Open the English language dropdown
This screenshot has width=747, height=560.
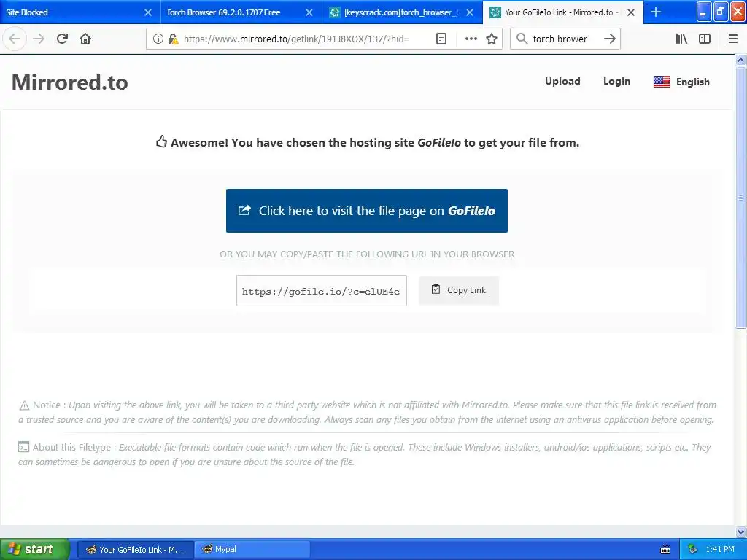coord(682,82)
